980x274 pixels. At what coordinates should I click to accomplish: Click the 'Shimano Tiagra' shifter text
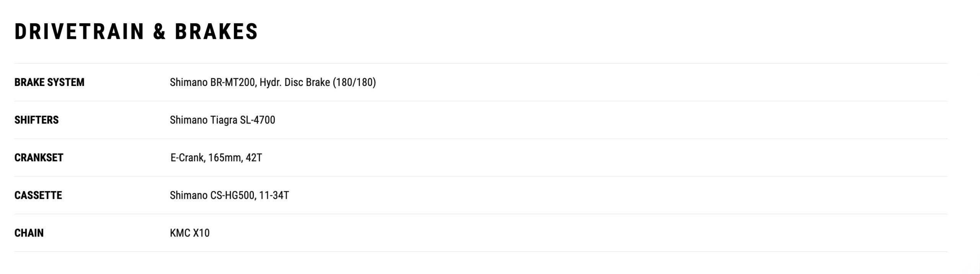203,120
